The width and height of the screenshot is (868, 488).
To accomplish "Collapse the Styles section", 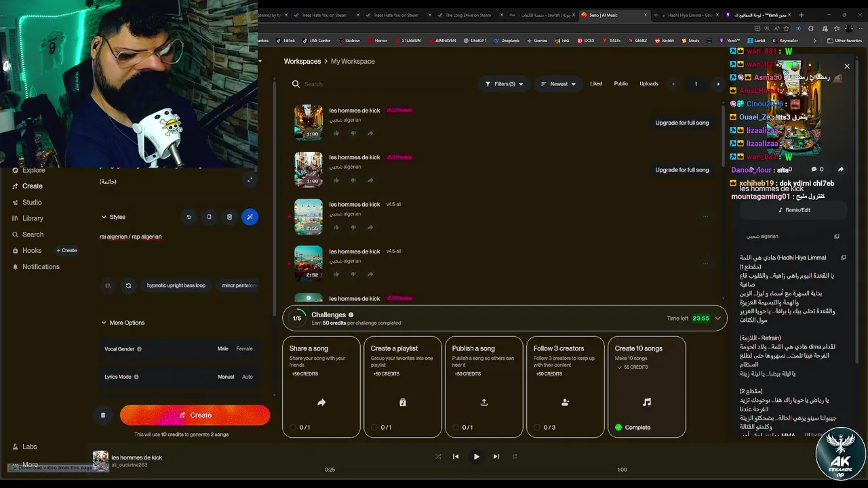I will [104, 217].
